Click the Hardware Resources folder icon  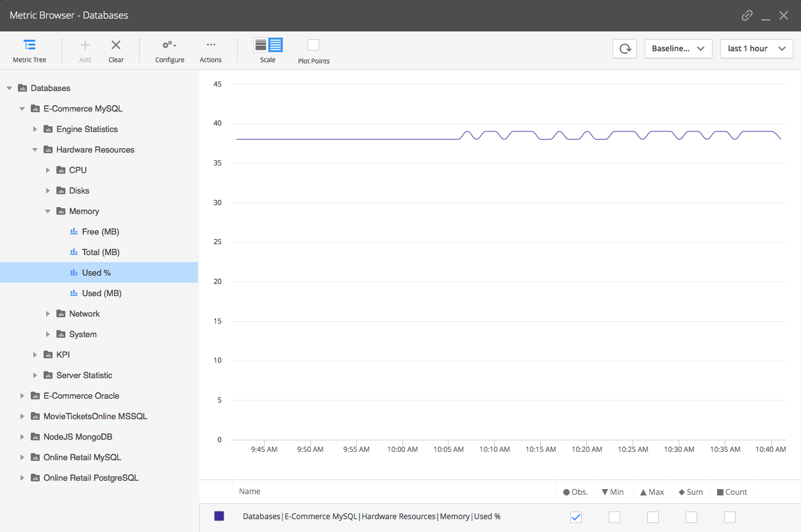pos(48,149)
